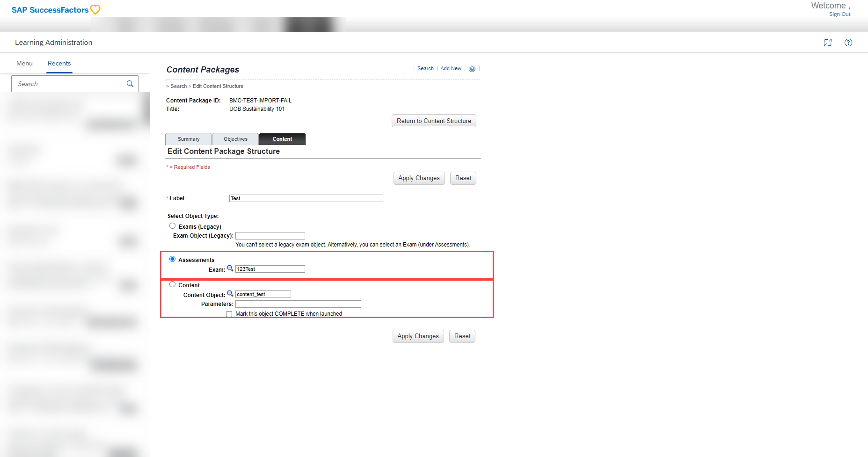Click the Exam Object (Legacy) input field
This screenshot has height=457, width=868.
pos(270,236)
